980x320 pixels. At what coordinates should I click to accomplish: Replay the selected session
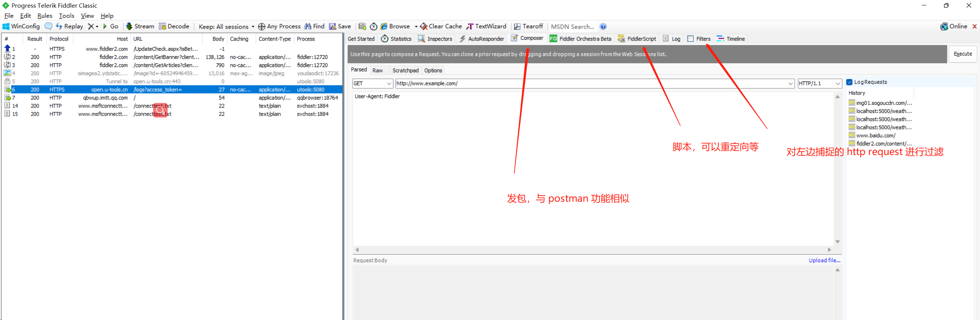point(69,26)
